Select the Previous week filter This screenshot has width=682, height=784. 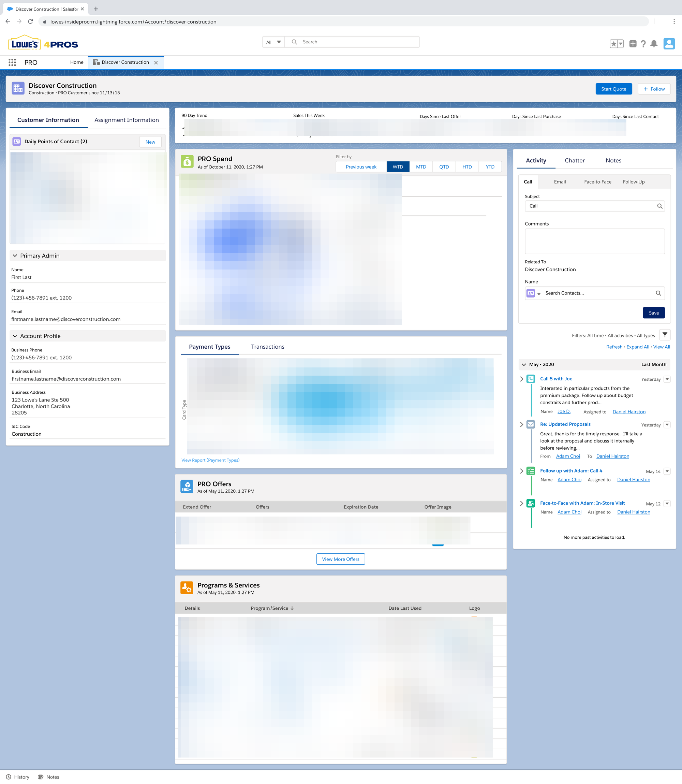[x=361, y=167]
